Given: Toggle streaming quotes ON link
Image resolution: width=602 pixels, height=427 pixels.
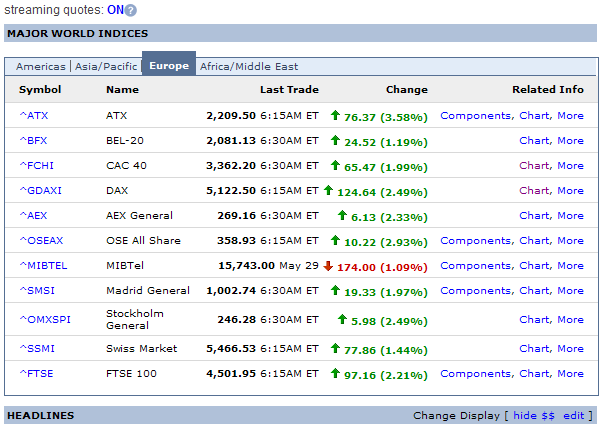Looking at the screenshot, I should (x=115, y=10).
